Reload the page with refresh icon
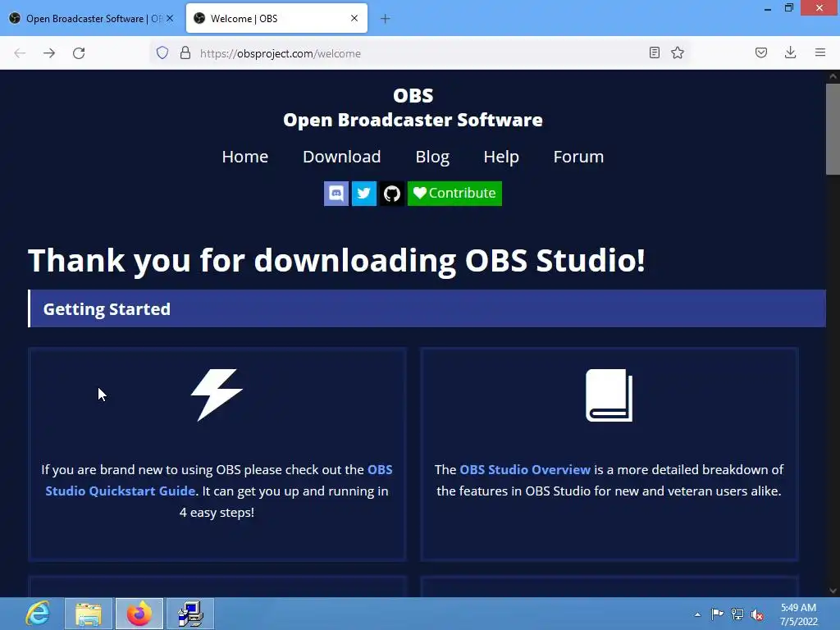Viewport: 840px width, 630px height. [79, 53]
